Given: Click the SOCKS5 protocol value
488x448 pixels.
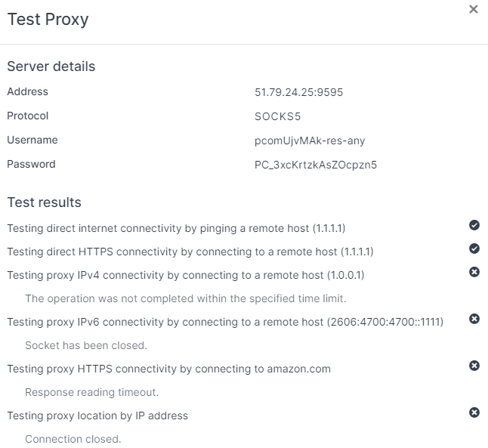Looking at the screenshot, I should point(278,116).
